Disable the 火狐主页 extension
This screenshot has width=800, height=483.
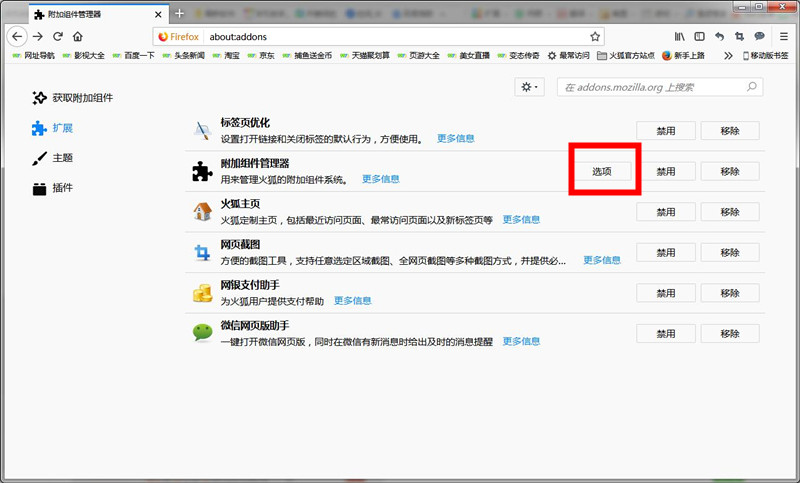coord(666,212)
